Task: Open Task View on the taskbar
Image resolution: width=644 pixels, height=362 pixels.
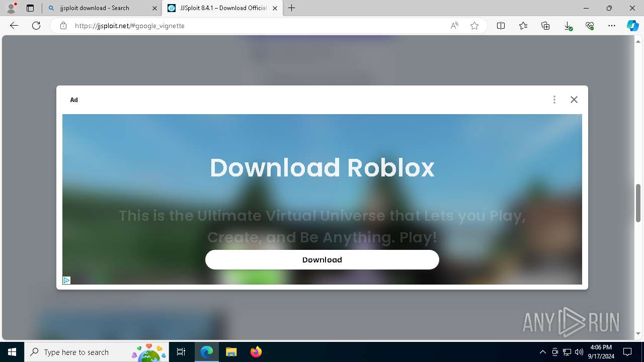Action: point(181,352)
